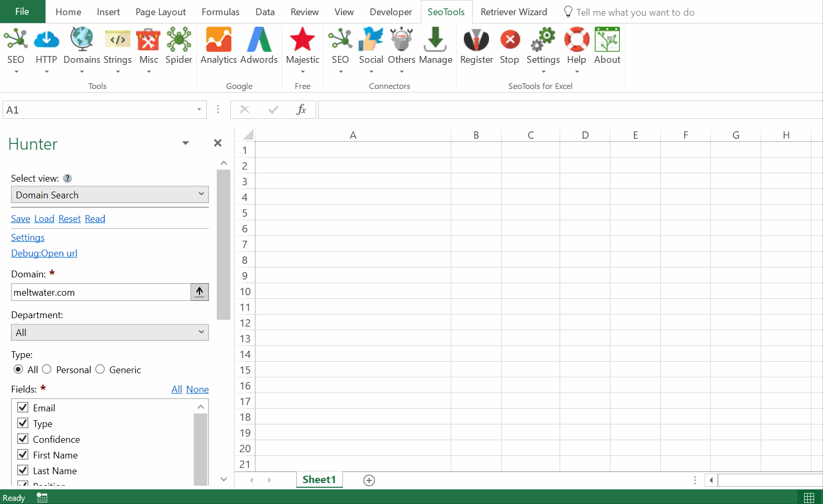The width and height of the screenshot is (823, 504).
Task: Open SeoTools Settings gears icon
Action: pos(543,40)
